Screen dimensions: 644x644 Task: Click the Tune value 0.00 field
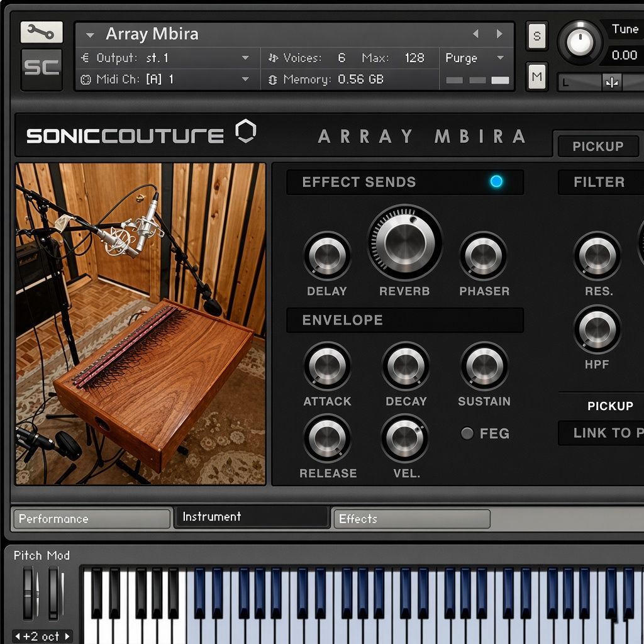624,55
